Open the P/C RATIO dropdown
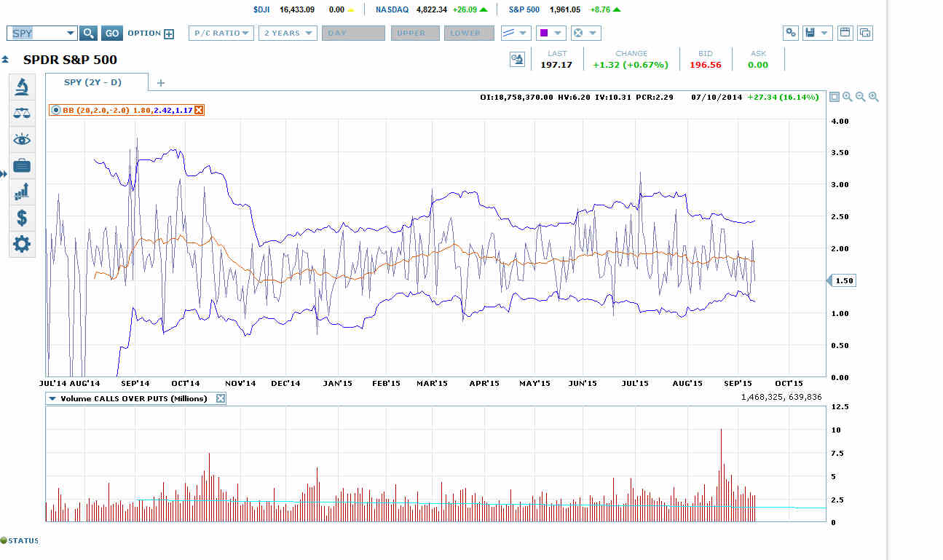 pyautogui.click(x=221, y=33)
